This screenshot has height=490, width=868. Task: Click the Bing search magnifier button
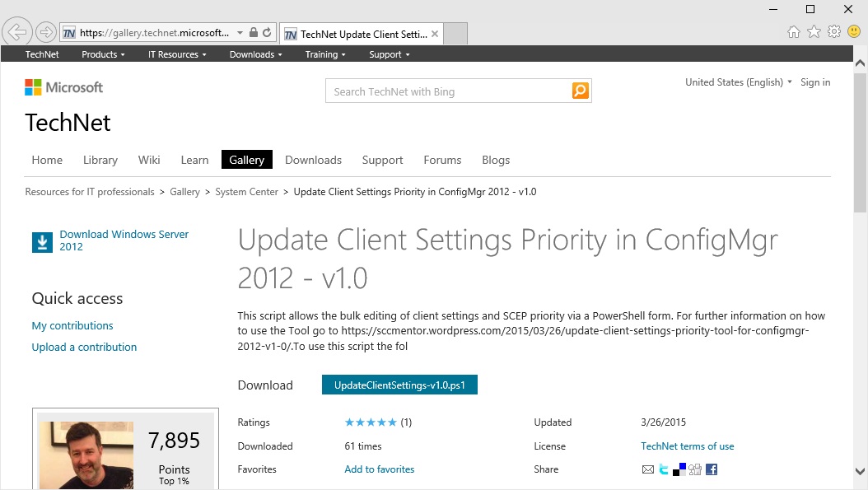tap(581, 91)
